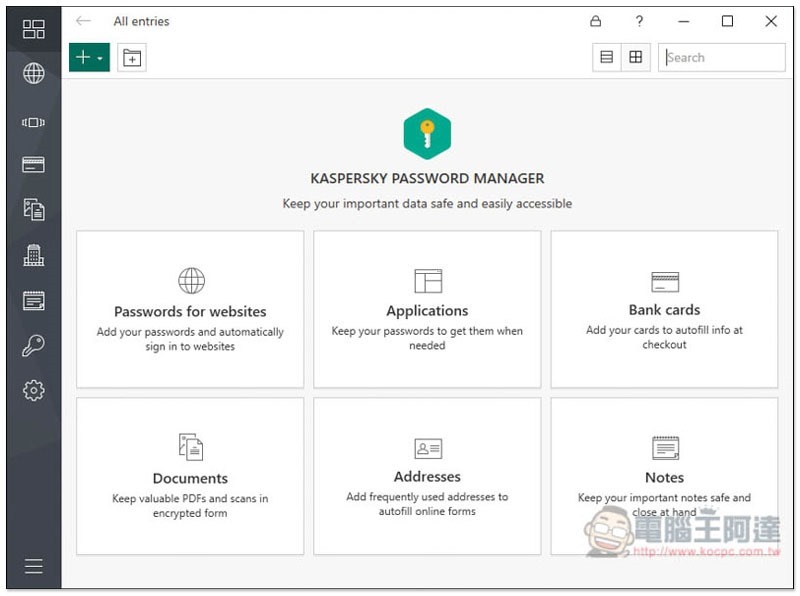This screenshot has height=596, width=800.
Task: Click the add new folder button
Action: [x=132, y=58]
